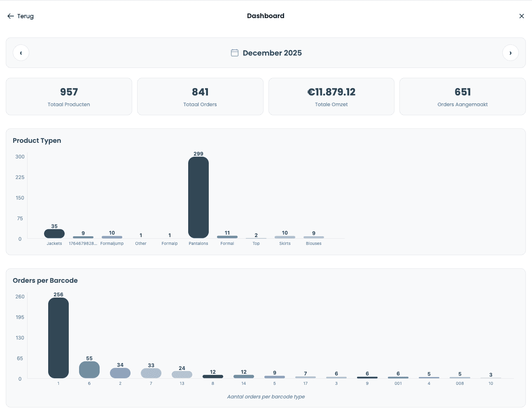Click the Dashboard title
The height and width of the screenshot is (412, 532).
pyautogui.click(x=266, y=16)
